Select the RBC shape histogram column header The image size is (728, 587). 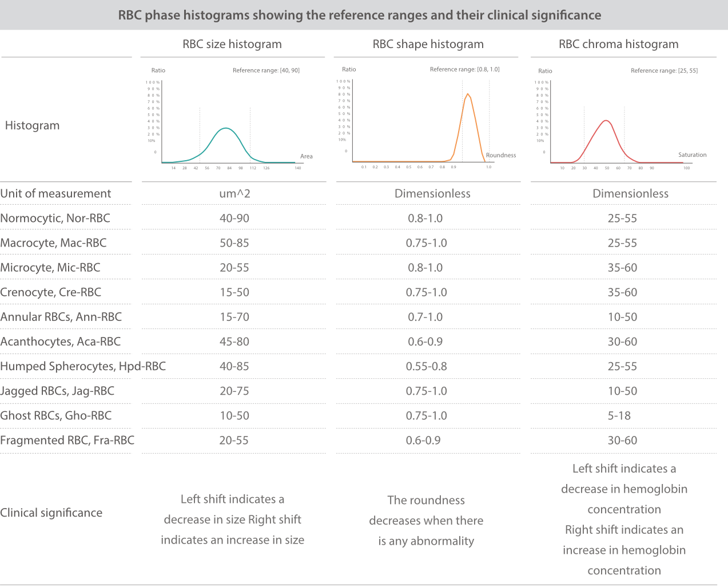[x=428, y=45]
